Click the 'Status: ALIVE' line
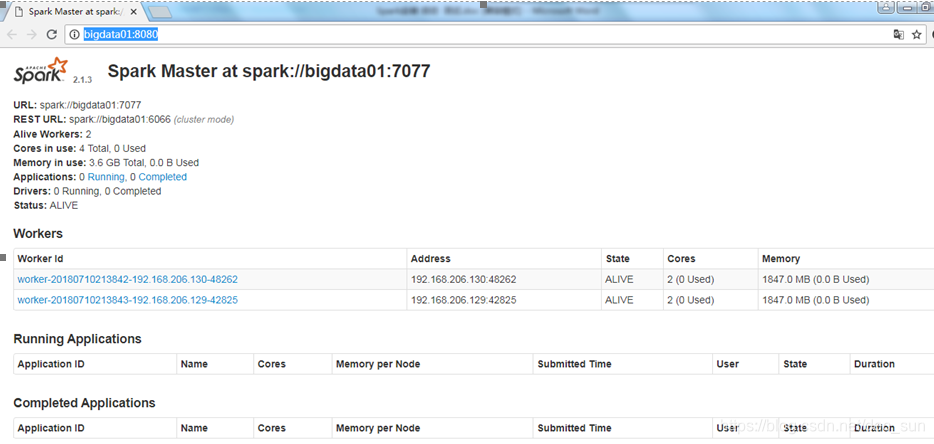 [45, 205]
